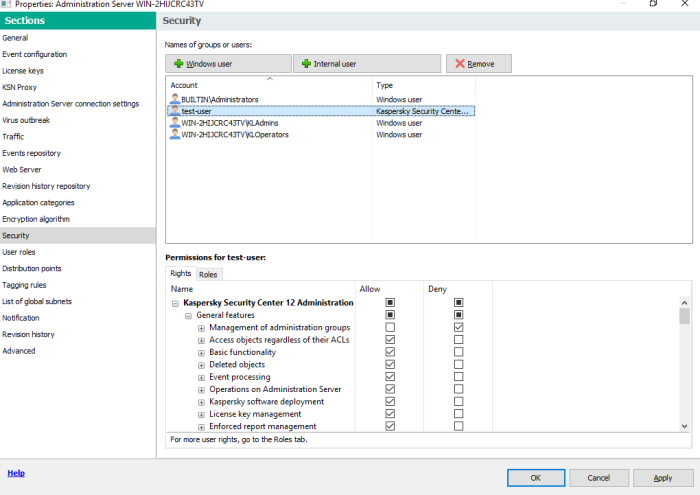700x495 pixels.
Task: Click the green plus icon on Windows user
Action: 179,64
